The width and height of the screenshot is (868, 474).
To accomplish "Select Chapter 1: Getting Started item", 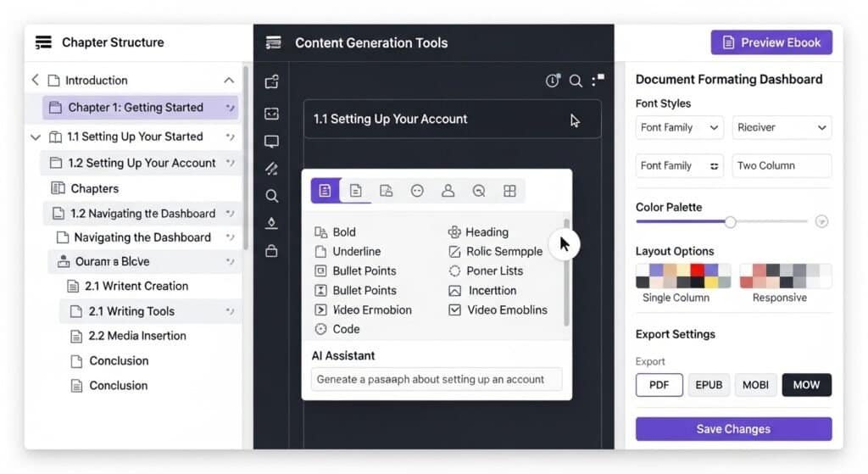I will click(141, 108).
